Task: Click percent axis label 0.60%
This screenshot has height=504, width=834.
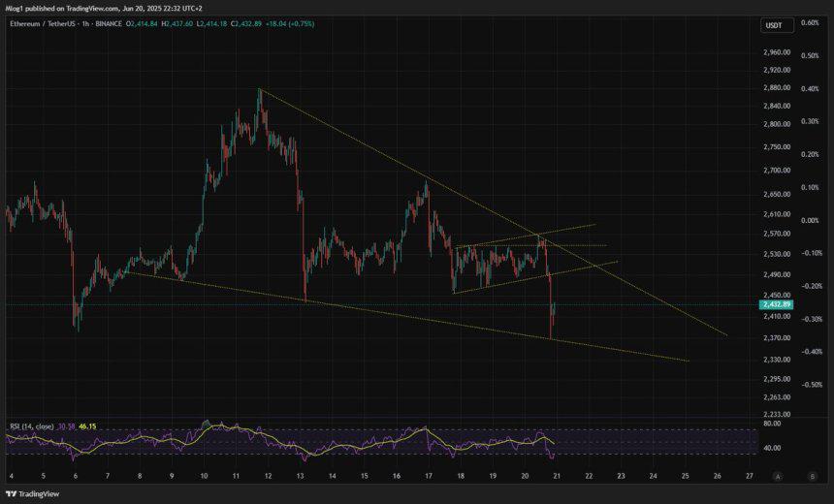Action: tap(810, 23)
